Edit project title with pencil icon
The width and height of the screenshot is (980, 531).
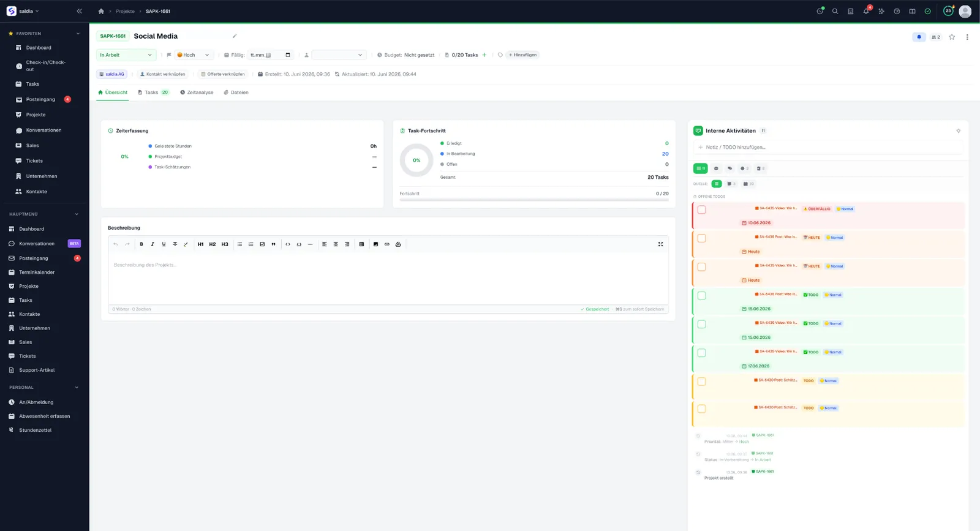tap(235, 36)
